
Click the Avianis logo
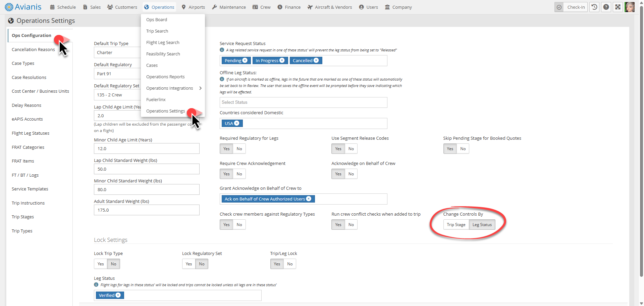pos(23,7)
